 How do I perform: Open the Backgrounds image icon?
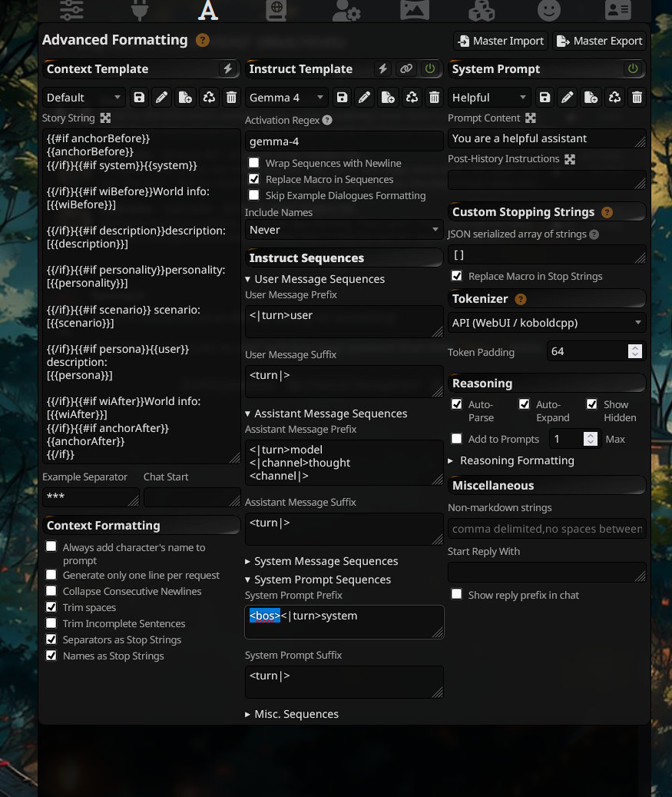point(415,10)
